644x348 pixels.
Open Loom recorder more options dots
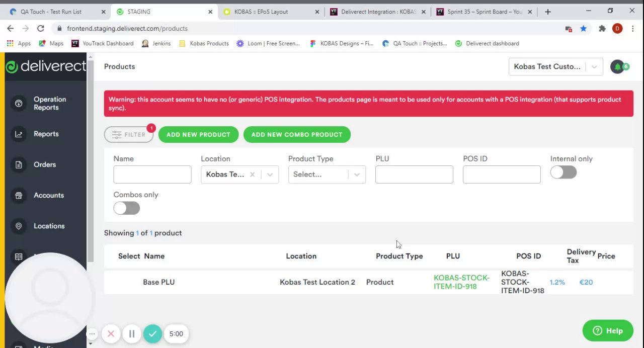coord(92,333)
